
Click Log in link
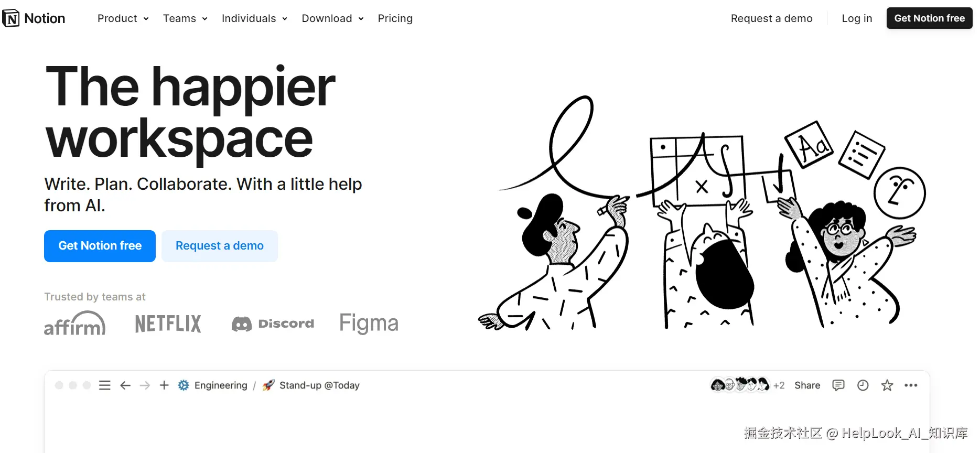tap(857, 18)
